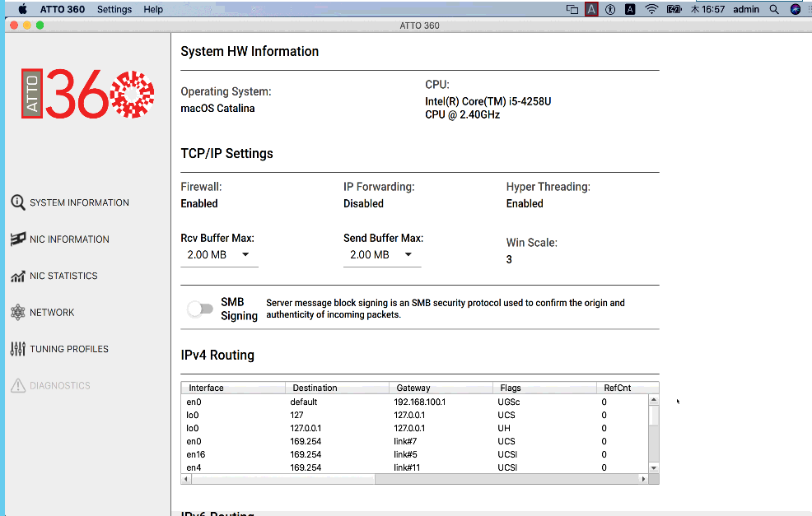Go to NIC INFORMATION section

69,239
